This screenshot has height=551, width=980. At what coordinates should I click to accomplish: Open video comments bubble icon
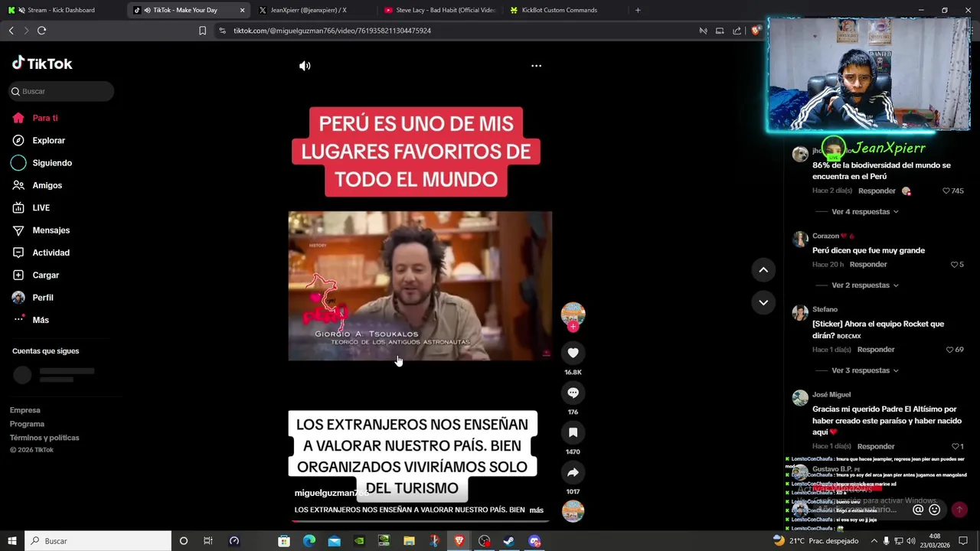pyautogui.click(x=573, y=393)
